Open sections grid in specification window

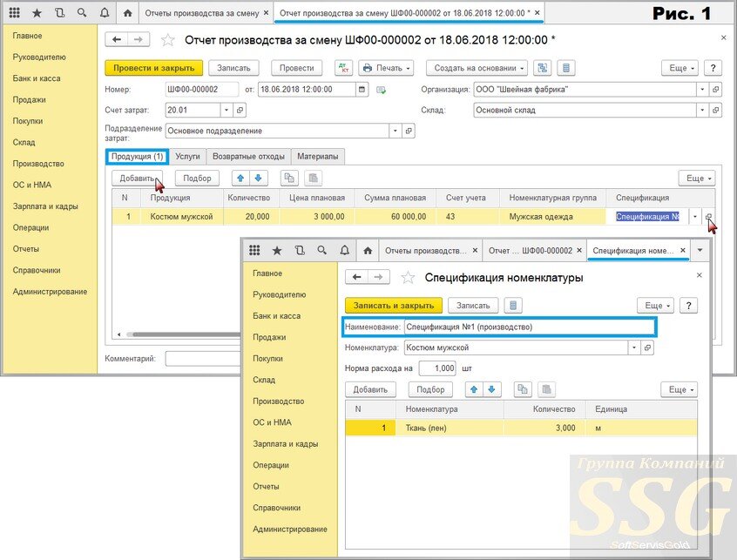[x=254, y=251]
